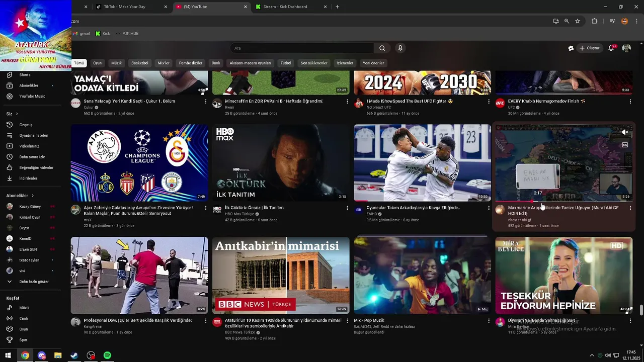
Task: Select the Basketbol filter chip
Action: 140,63
